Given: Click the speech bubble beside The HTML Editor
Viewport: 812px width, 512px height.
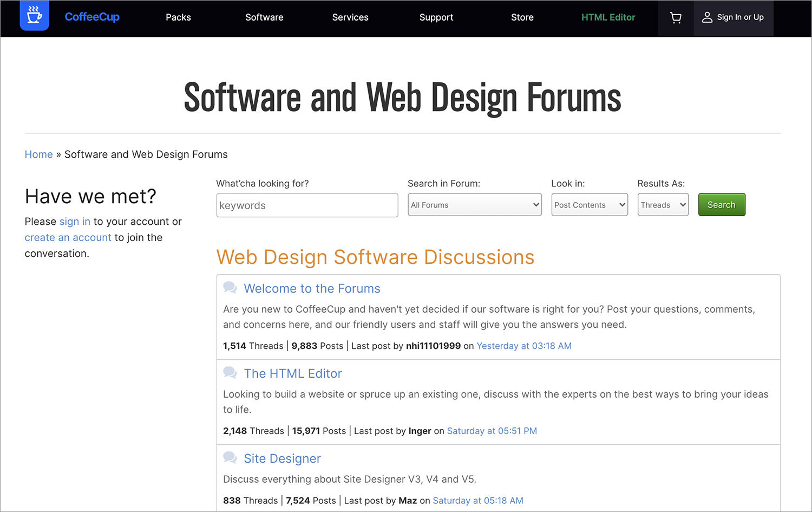Looking at the screenshot, I should (230, 373).
